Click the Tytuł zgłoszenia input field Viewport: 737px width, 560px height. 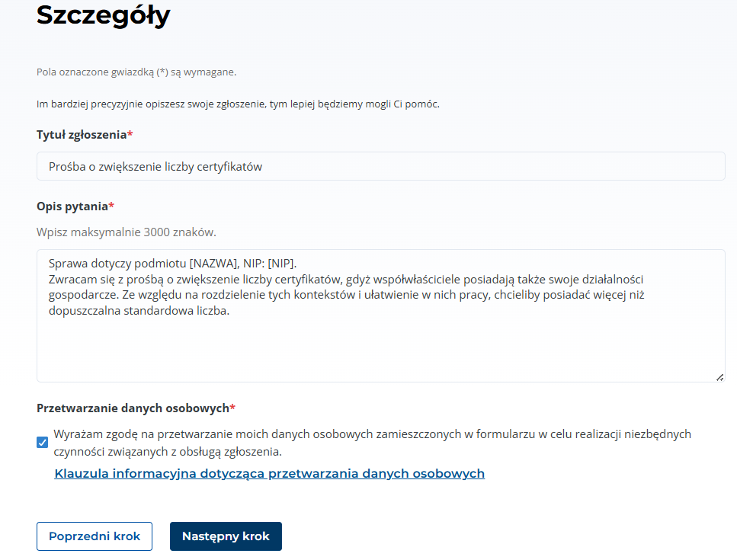(380, 166)
